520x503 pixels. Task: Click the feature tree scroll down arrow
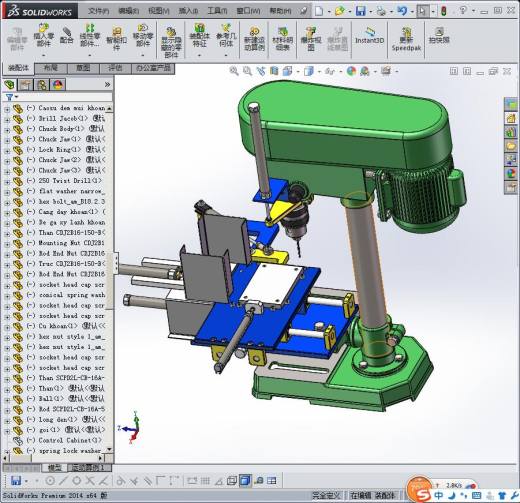[x=109, y=449]
